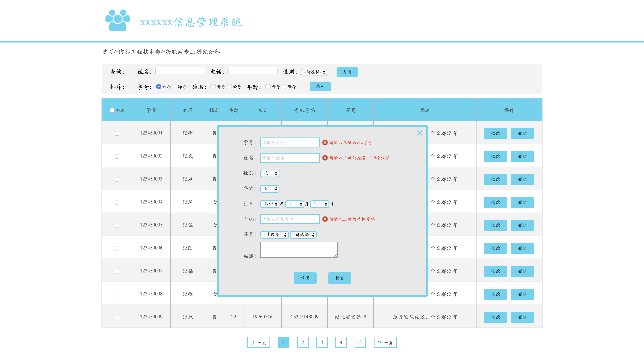Click 删除 for row 123450001
The image size is (644, 360).
pyautogui.click(x=522, y=133)
